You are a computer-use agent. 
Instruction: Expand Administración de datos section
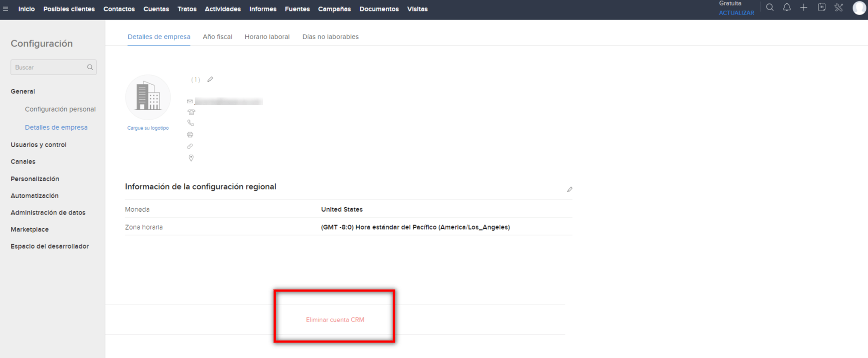click(48, 213)
